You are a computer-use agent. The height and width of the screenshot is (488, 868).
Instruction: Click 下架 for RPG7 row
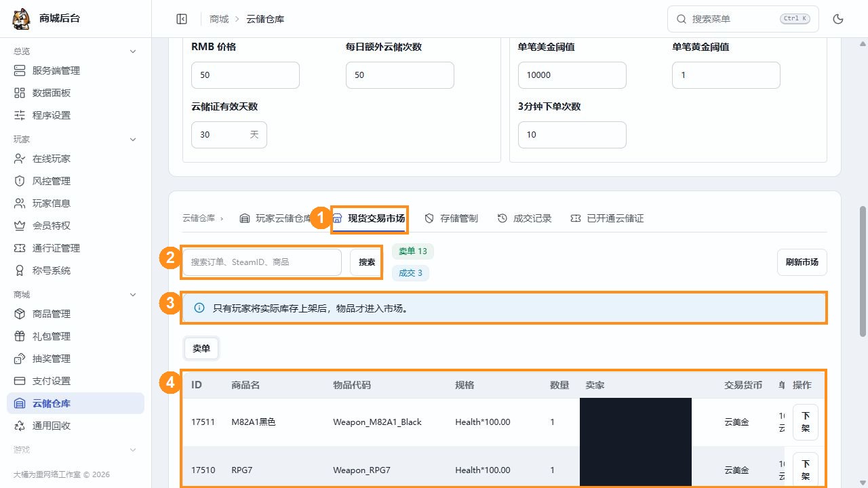click(806, 470)
